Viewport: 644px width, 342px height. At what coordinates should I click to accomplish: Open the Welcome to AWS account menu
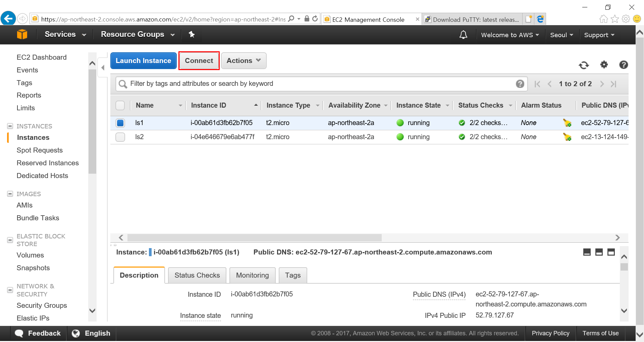coord(510,35)
